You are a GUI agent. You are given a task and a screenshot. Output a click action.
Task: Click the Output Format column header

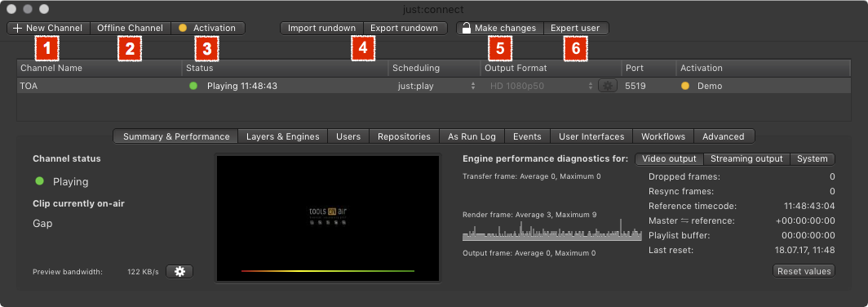pyautogui.click(x=551, y=68)
